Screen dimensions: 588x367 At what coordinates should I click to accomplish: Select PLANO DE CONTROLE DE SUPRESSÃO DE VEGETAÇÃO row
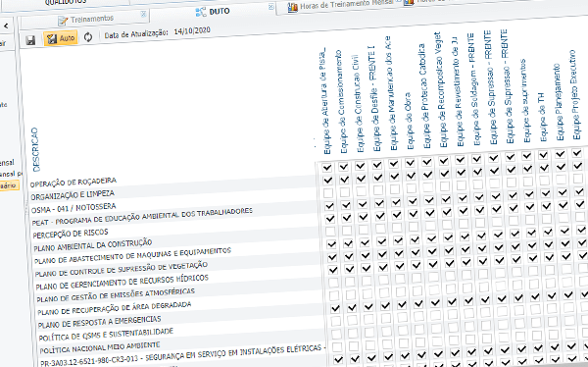pyautogui.click(x=122, y=269)
